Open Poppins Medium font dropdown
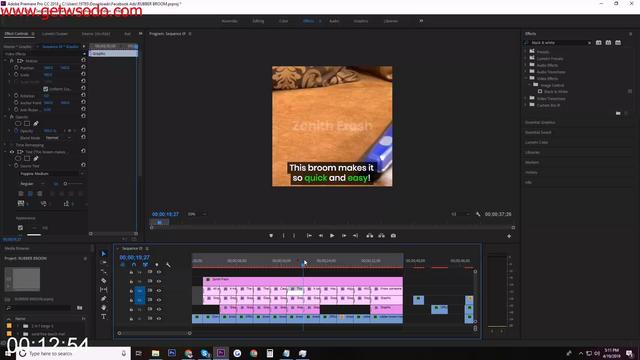Screen dimensions: 640x360 (52, 173)
